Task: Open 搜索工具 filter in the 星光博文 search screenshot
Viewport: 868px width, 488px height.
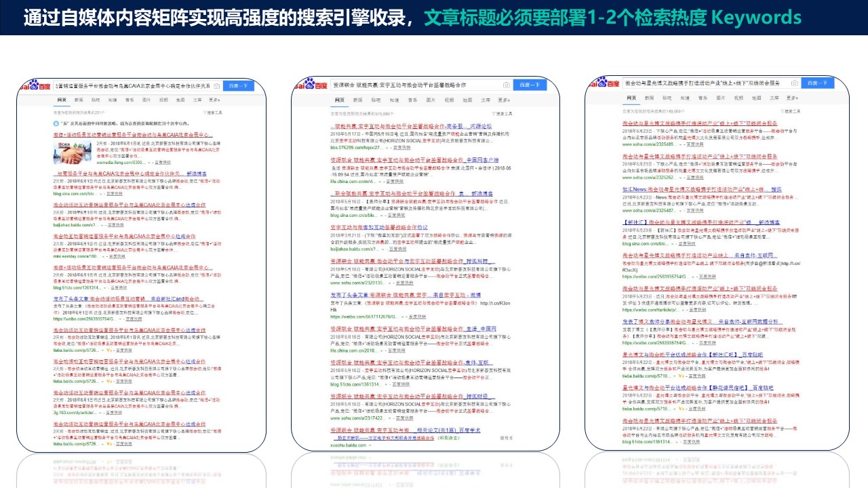Action: [791, 111]
